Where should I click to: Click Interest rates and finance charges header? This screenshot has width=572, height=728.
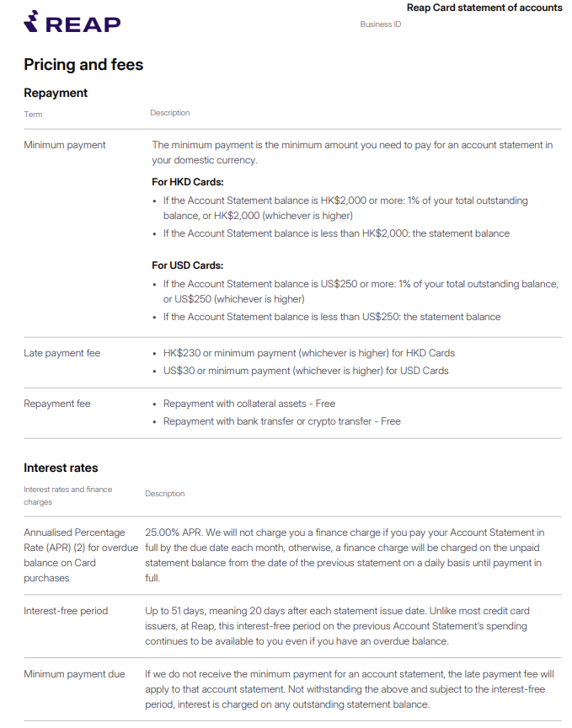67,495
